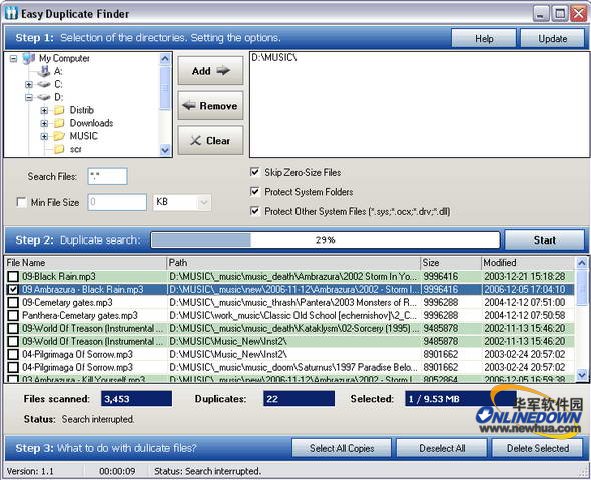Enable Min File Size checkbox
591x480 pixels.
point(21,202)
